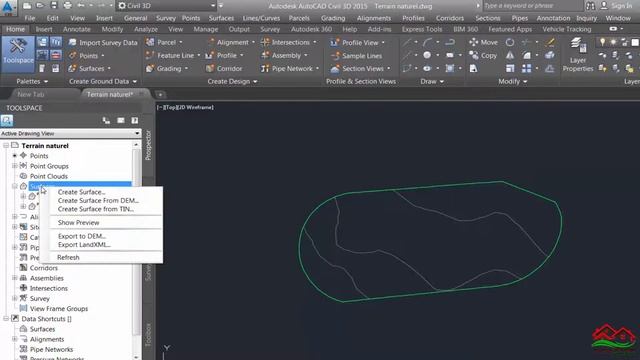The height and width of the screenshot is (360, 640).
Task: Click the Autodesk application menu logo
Action: click(x=8, y=8)
